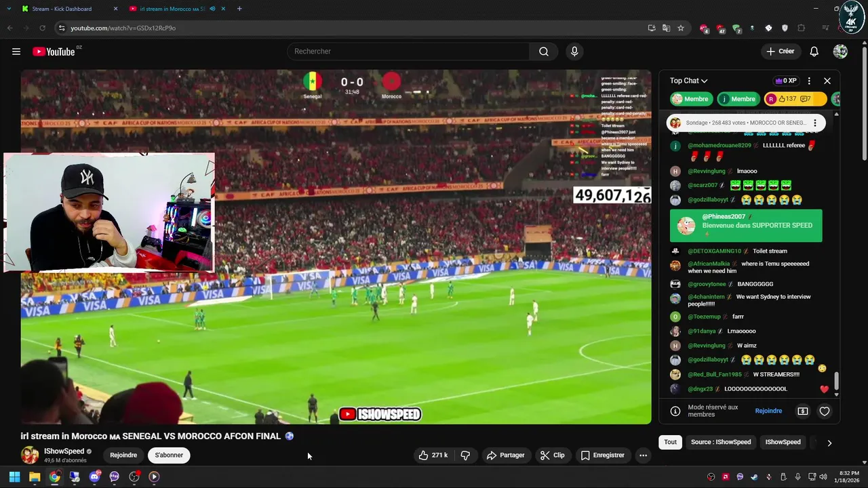Open the IShowSpeed channel name
The image size is (868, 488).
click(x=64, y=451)
